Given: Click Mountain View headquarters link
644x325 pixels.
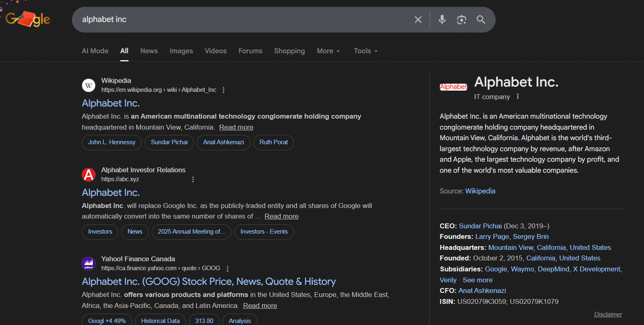Looking at the screenshot, I should pos(511,247).
